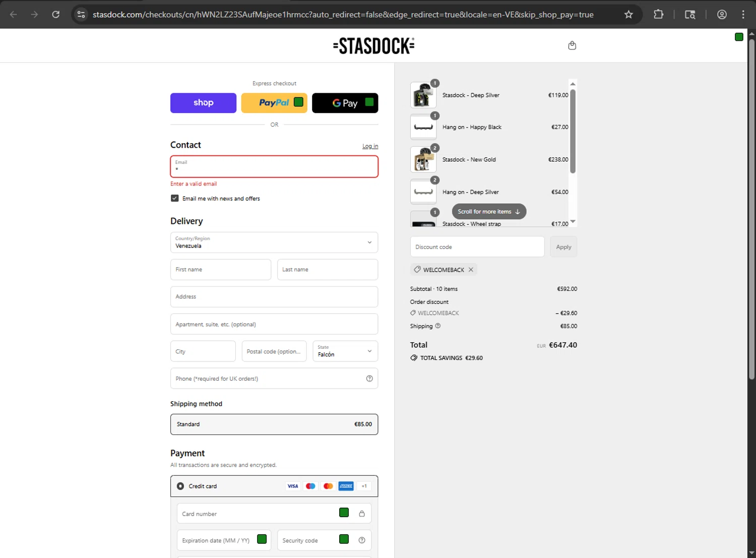Click Scroll for more items button
The image size is (756, 558).
pyautogui.click(x=489, y=212)
